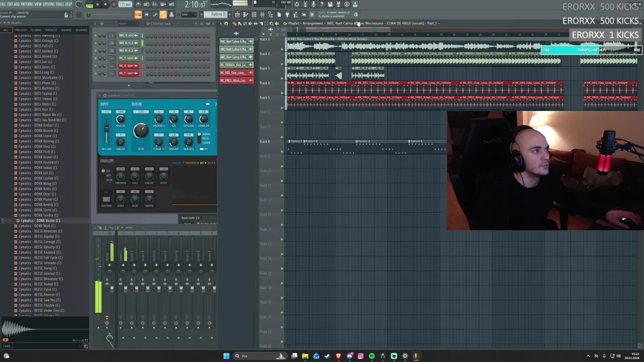Select the slice tool in Playlist toolbar
Screen dimensions: 644x362
click(261, 23)
